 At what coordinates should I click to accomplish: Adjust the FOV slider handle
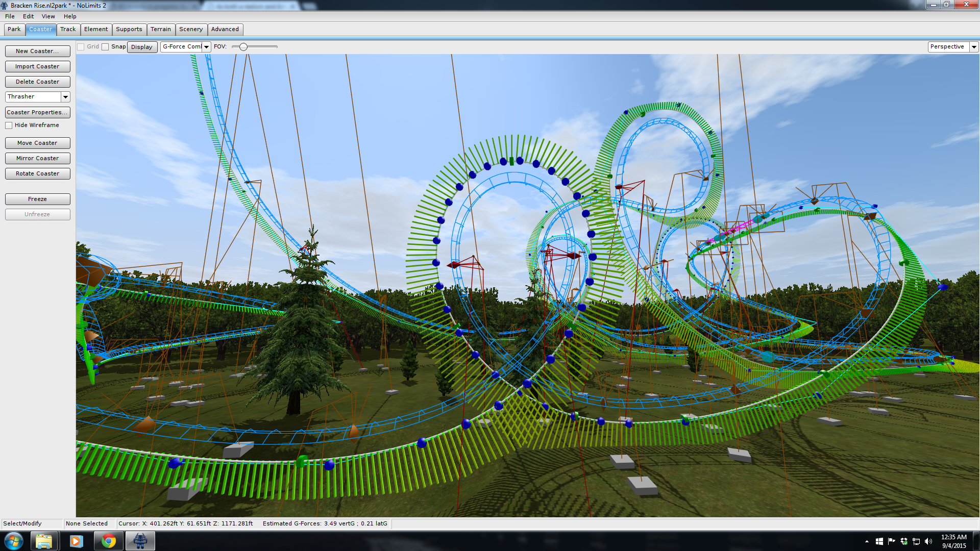point(243,47)
